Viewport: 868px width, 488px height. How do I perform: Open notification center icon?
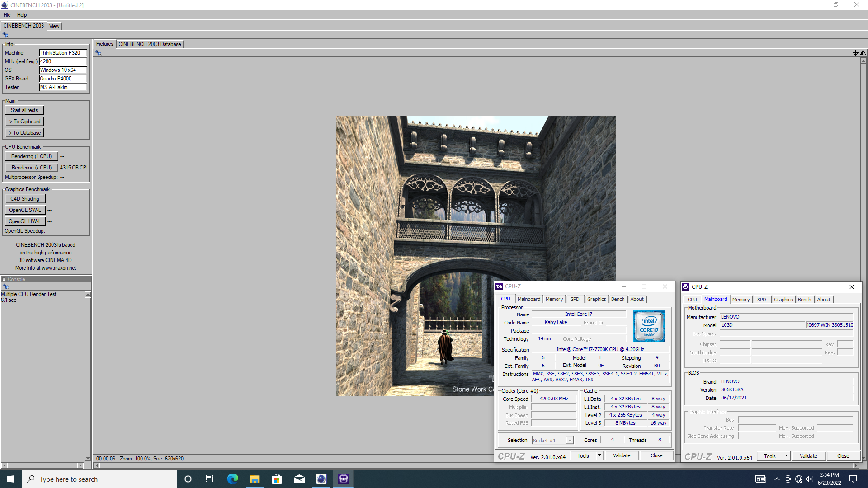[853, 479]
